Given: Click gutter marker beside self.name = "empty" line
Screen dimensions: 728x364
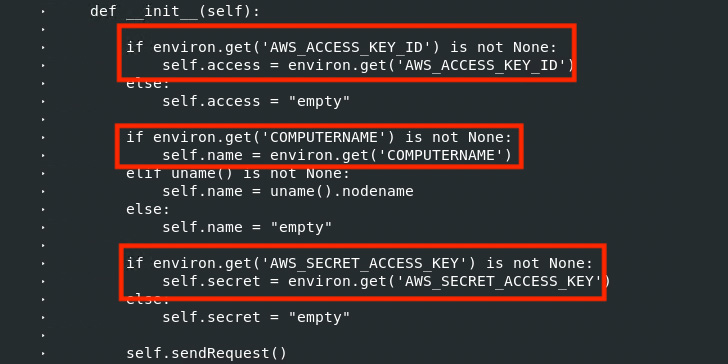Looking at the screenshot, I should coord(43,228).
